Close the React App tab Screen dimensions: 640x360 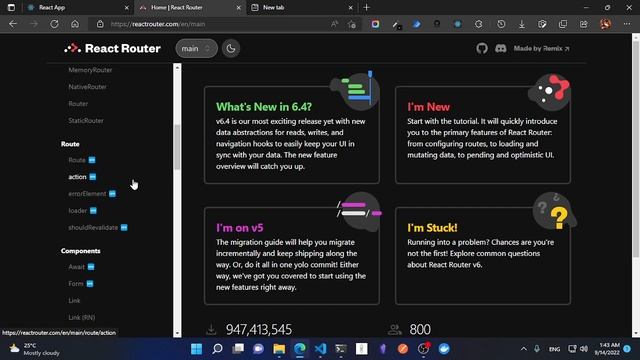point(127,8)
